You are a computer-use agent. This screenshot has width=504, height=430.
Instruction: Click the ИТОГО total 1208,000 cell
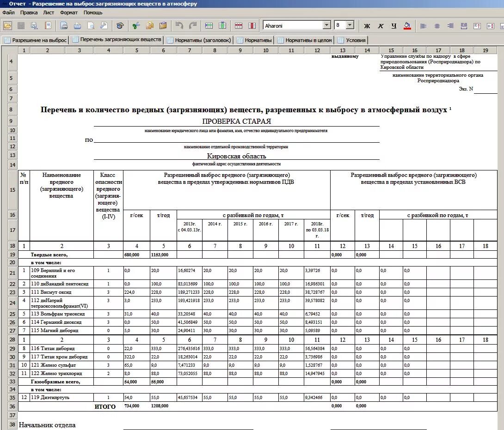(x=163, y=406)
